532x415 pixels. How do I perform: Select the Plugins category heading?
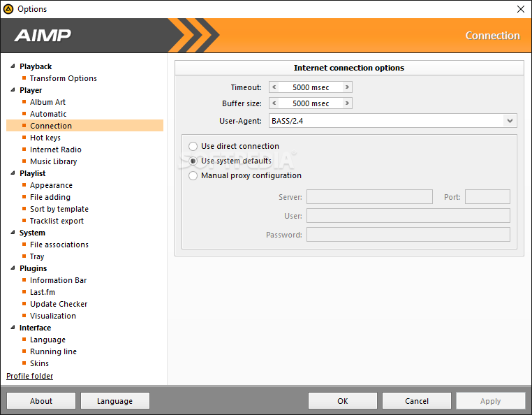pyautogui.click(x=34, y=268)
